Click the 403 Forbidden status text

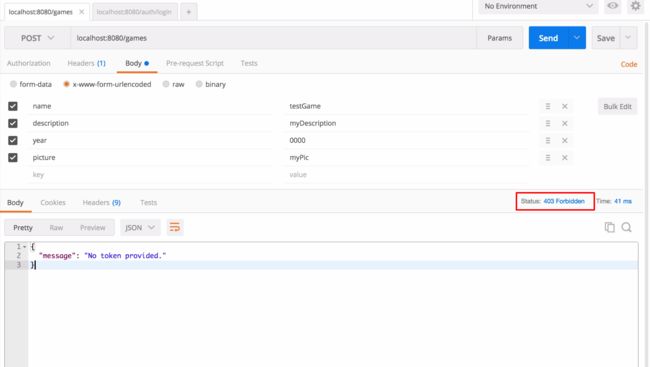coord(564,201)
